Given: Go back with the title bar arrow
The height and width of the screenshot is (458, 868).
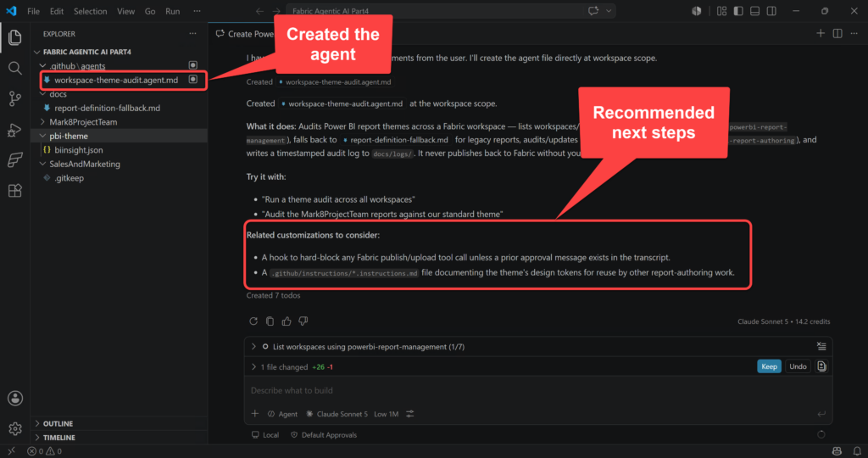Looking at the screenshot, I should tap(259, 11).
